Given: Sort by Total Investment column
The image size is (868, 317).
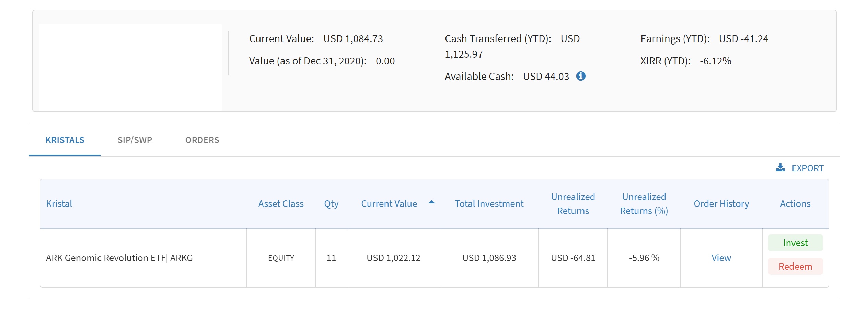Looking at the screenshot, I should click(x=489, y=204).
